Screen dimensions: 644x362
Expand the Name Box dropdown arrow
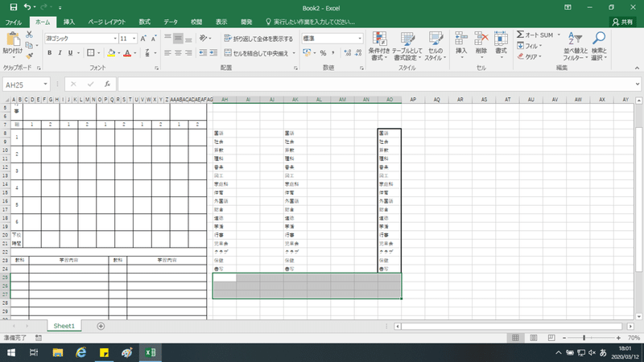coord(45,84)
